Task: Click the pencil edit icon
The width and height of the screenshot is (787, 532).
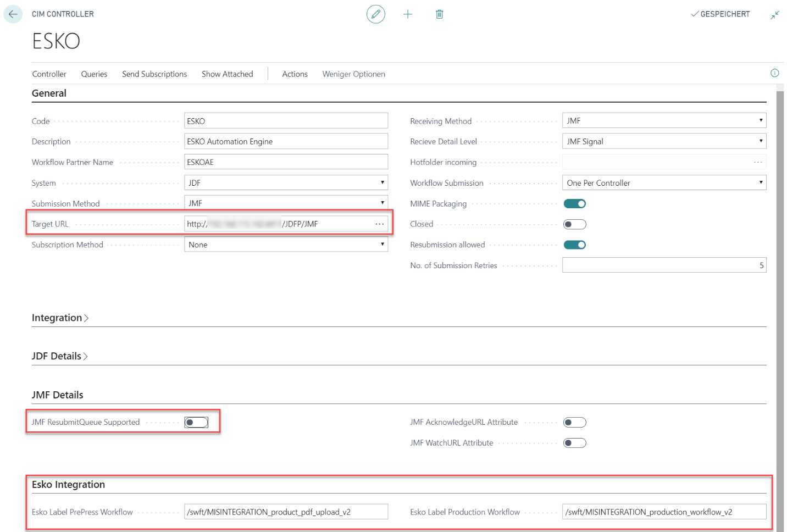Action: (376, 14)
